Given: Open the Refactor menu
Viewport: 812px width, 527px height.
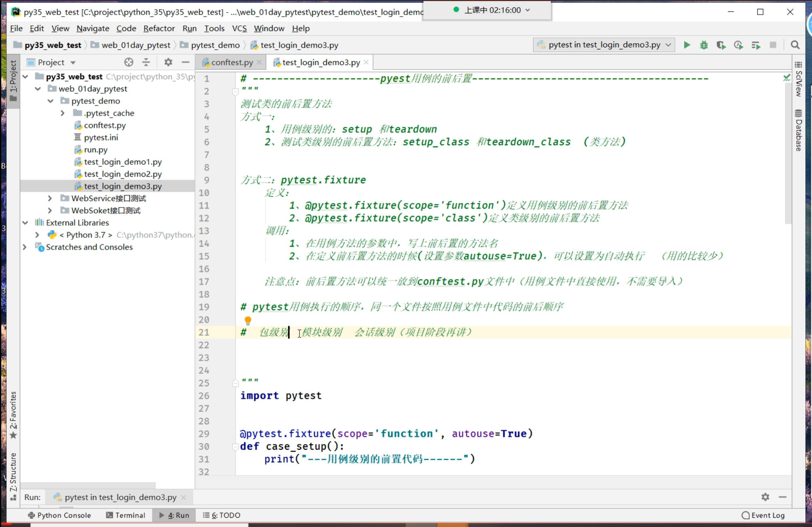Looking at the screenshot, I should point(159,28).
